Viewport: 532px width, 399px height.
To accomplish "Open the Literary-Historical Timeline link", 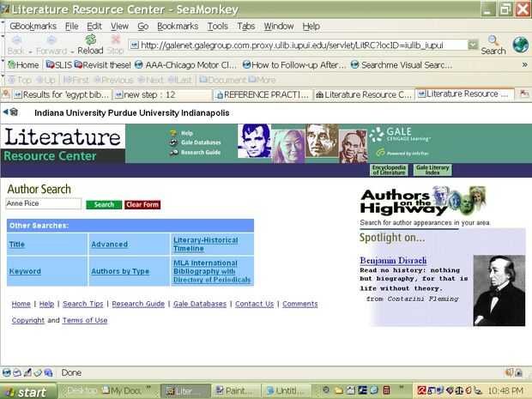I will point(206,245).
